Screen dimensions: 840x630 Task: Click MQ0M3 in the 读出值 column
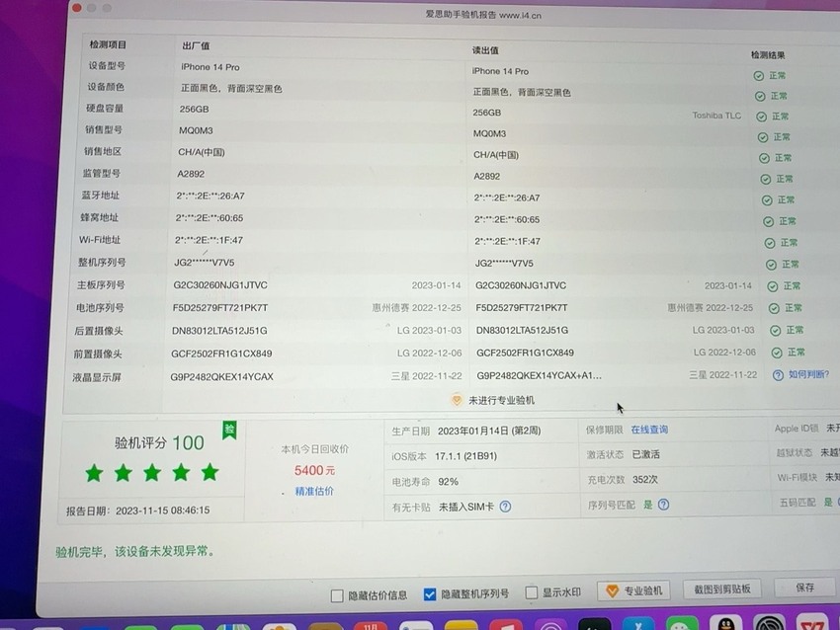(x=489, y=133)
